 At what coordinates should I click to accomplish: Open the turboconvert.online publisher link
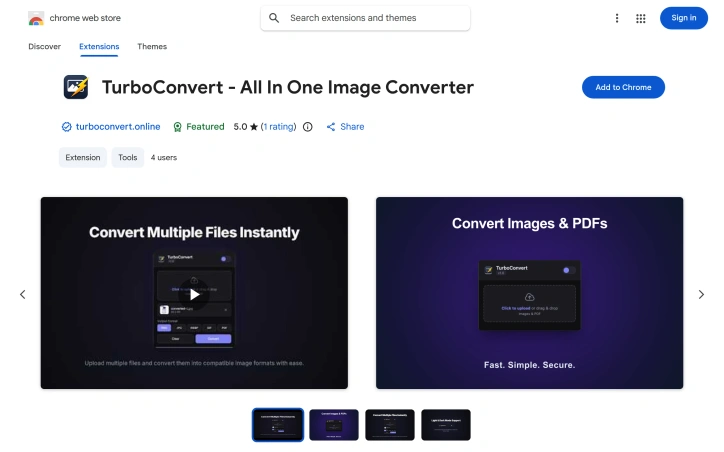coord(118,127)
